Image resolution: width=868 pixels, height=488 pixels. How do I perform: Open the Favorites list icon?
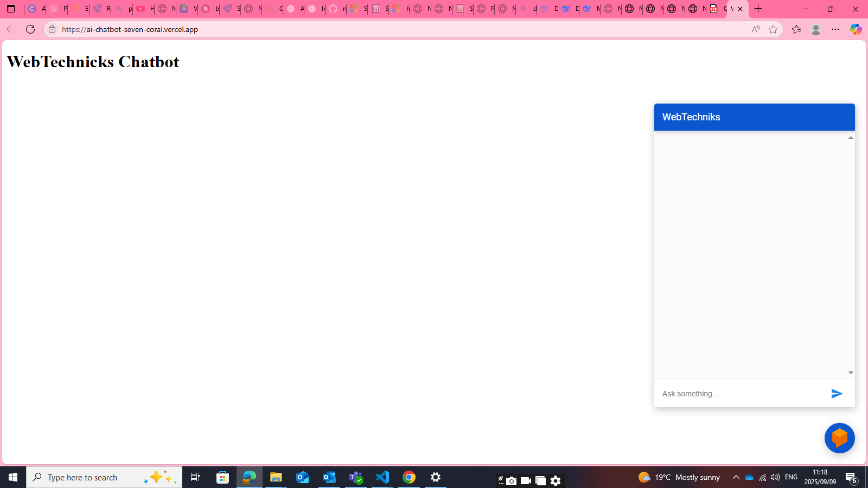[x=796, y=29]
